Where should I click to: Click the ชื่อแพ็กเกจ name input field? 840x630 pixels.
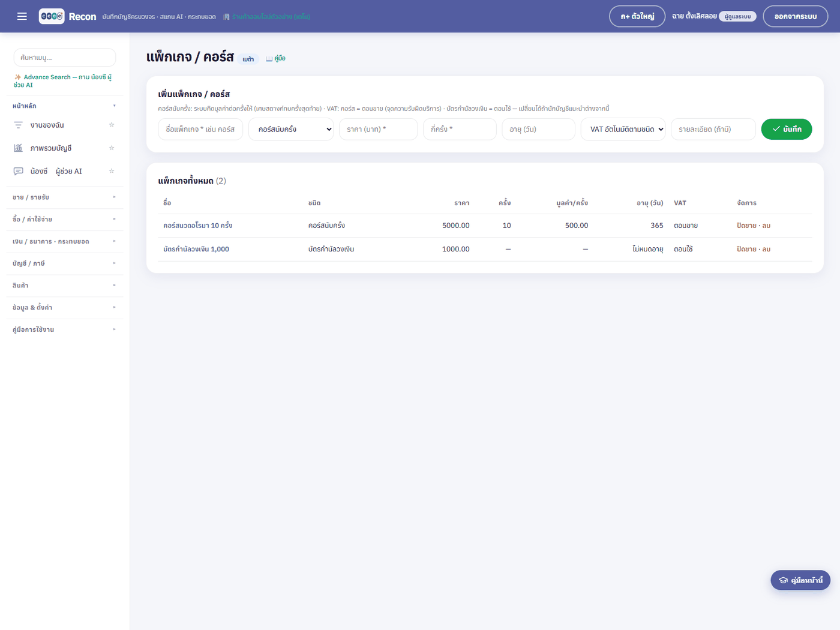[200, 129]
